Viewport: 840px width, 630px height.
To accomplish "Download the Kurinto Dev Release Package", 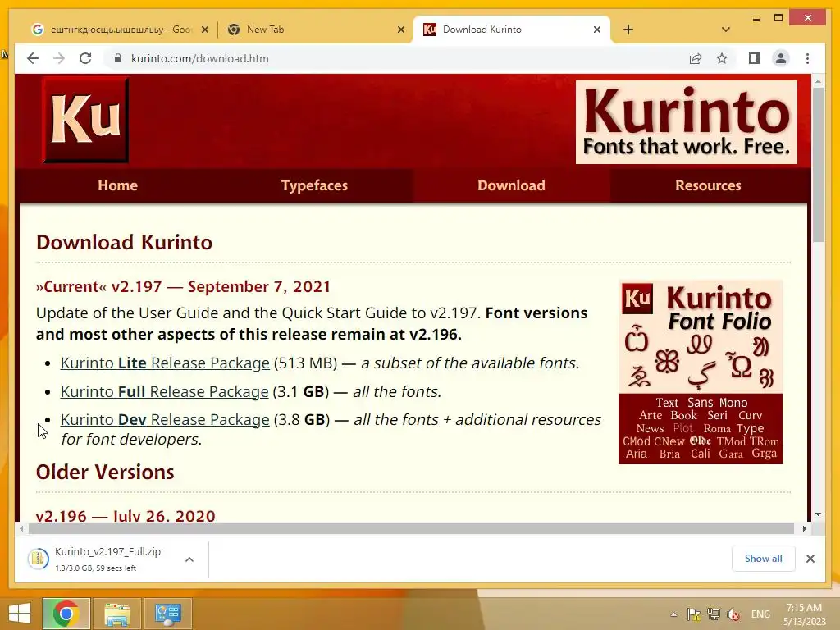I will coord(165,419).
